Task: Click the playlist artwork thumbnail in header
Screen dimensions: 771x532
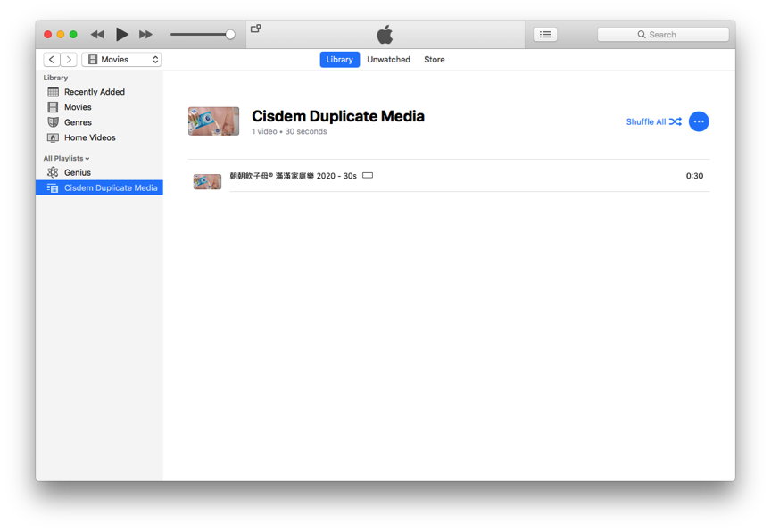Action: tap(213, 121)
